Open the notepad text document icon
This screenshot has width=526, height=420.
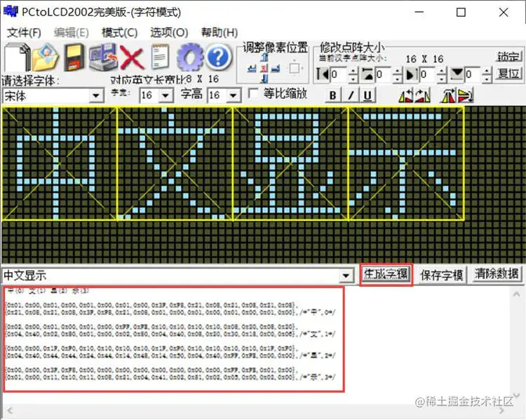160,57
